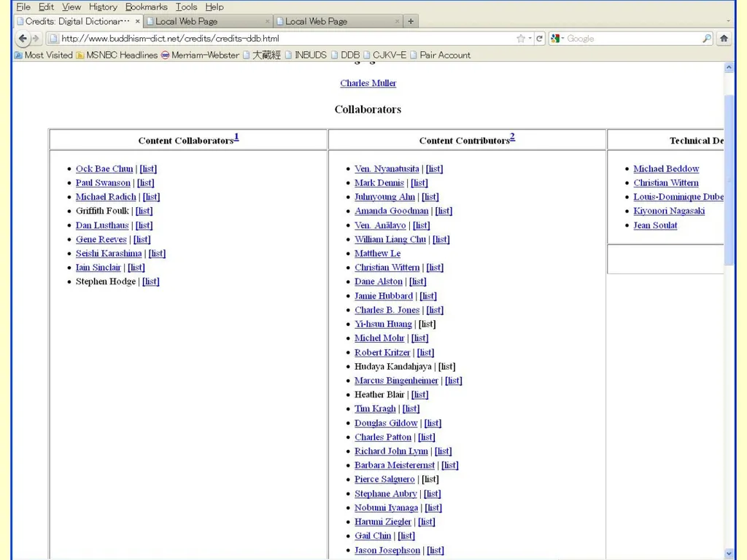
Task: Open the INBUDS bookmark
Action: [x=306, y=55]
